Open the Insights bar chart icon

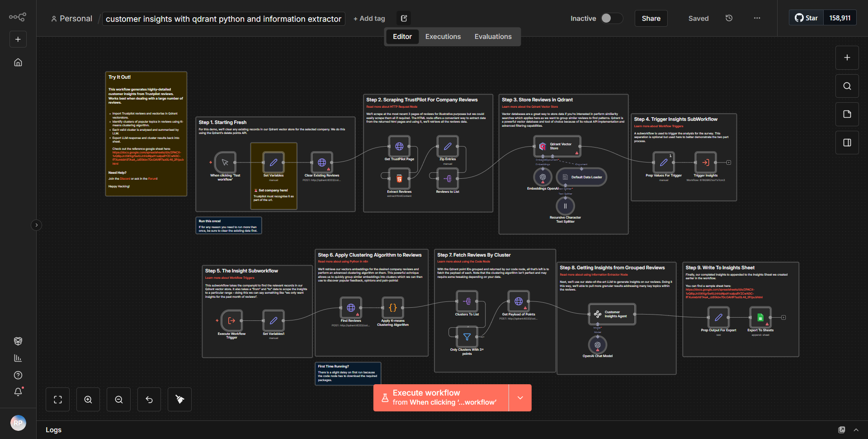click(18, 358)
